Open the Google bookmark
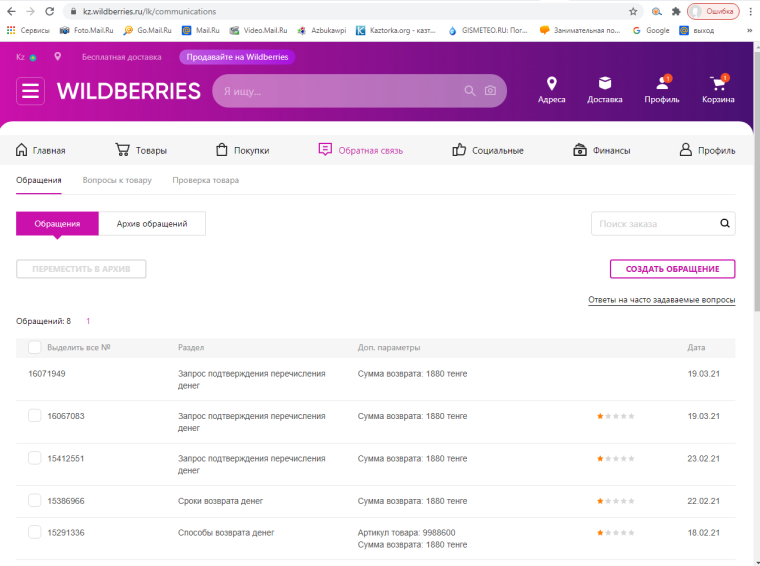The width and height of the screenshot is (760, 566). (651, 30)
